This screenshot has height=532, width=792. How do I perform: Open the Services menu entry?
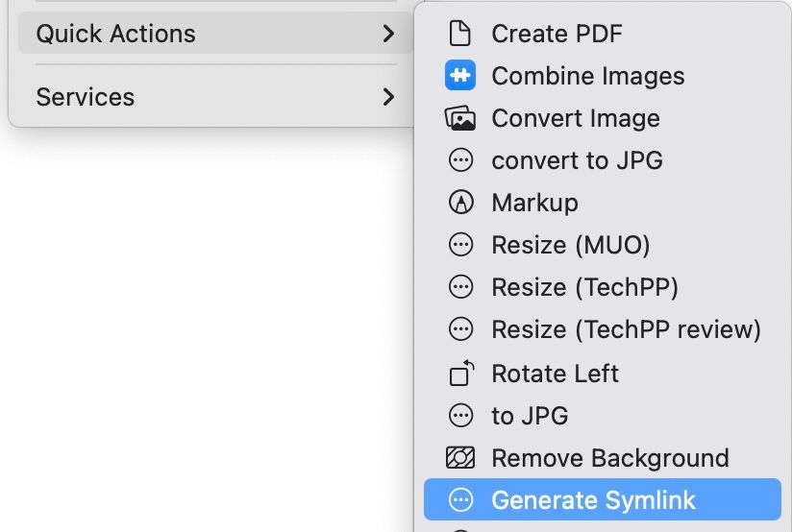(x=85, y=97)
